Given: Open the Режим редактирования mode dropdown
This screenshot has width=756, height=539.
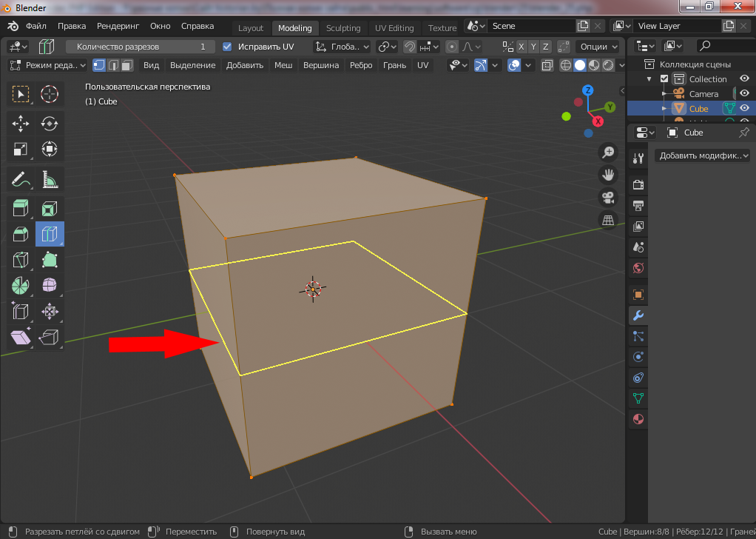Looking at the screenshot, I should click(x=47, y=65).
